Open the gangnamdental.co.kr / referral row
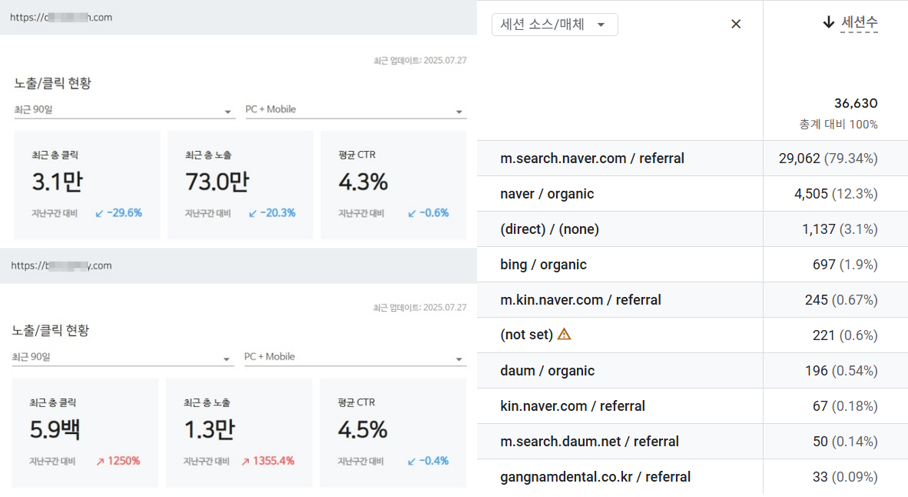The height and width of the screenshot is (497, 908). 595,477
